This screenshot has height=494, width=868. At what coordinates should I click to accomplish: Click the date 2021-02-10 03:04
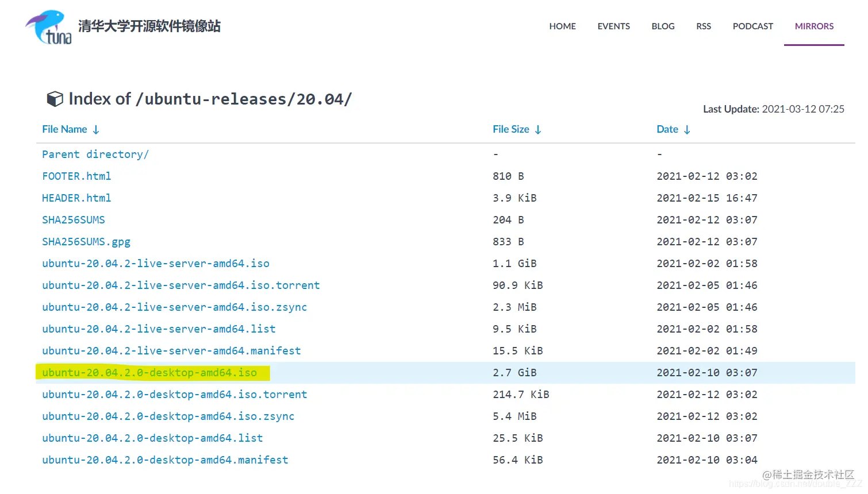click(707, 460)
